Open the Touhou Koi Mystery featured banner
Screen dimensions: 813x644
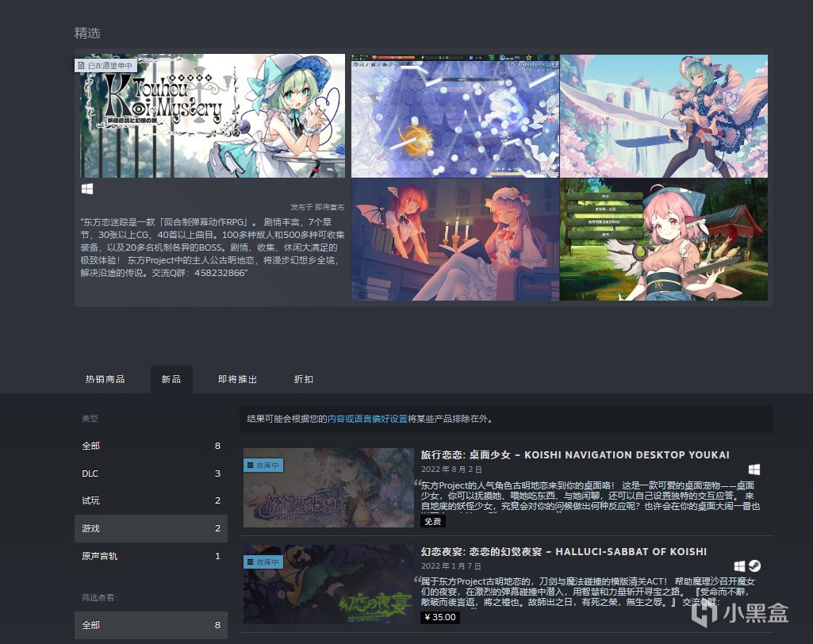coord(213,116)
